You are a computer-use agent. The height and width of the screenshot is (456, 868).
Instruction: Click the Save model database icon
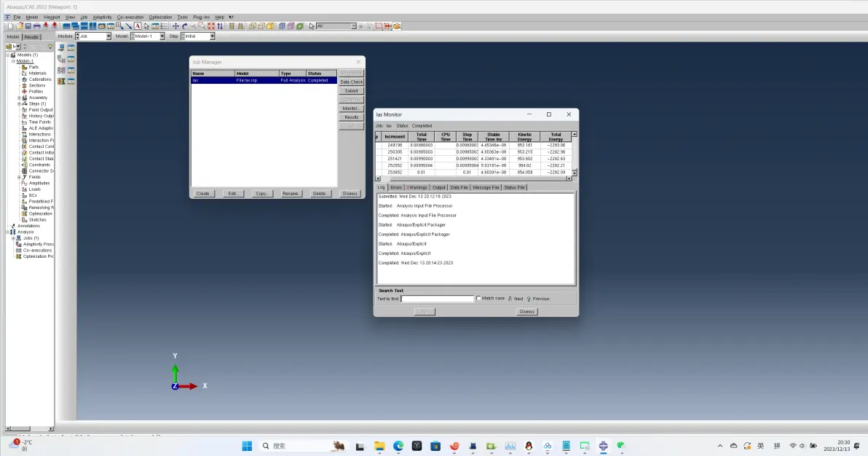[x=28, y=26]
